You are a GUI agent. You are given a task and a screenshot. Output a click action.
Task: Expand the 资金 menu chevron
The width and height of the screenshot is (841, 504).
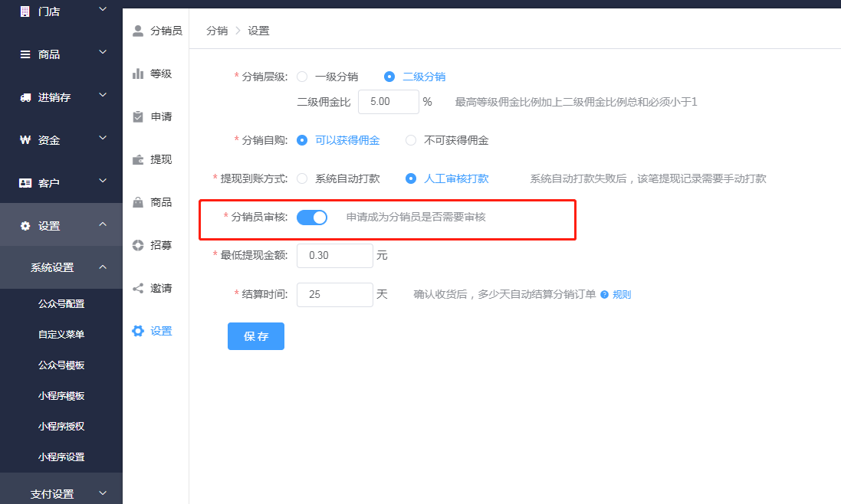[103, 138]
